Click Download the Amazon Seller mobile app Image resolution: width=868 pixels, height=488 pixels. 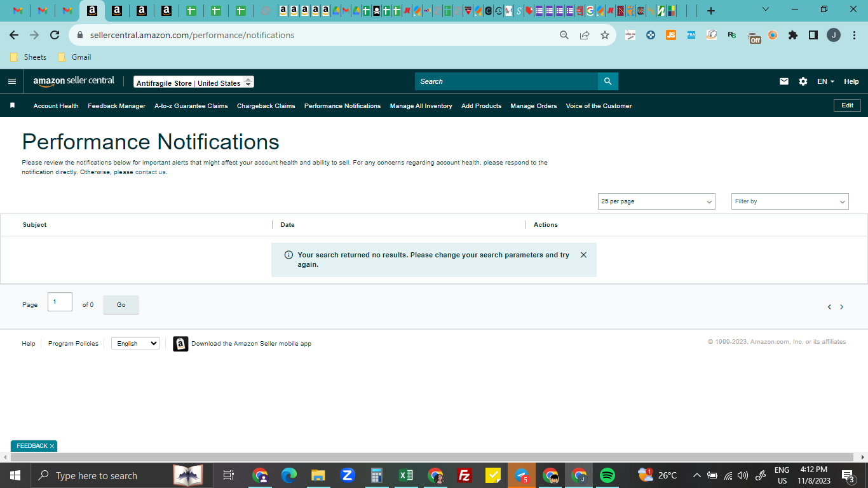(x=252, y=344)
